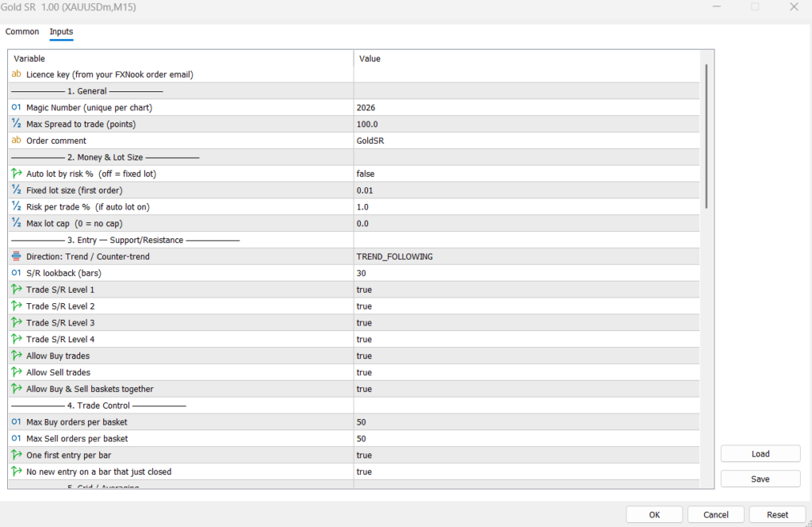This screenshot has height=527, width=812.
Task: Toggle the Auto lot by risk value false
Action: pyautogui.click(x=527, y=174)
